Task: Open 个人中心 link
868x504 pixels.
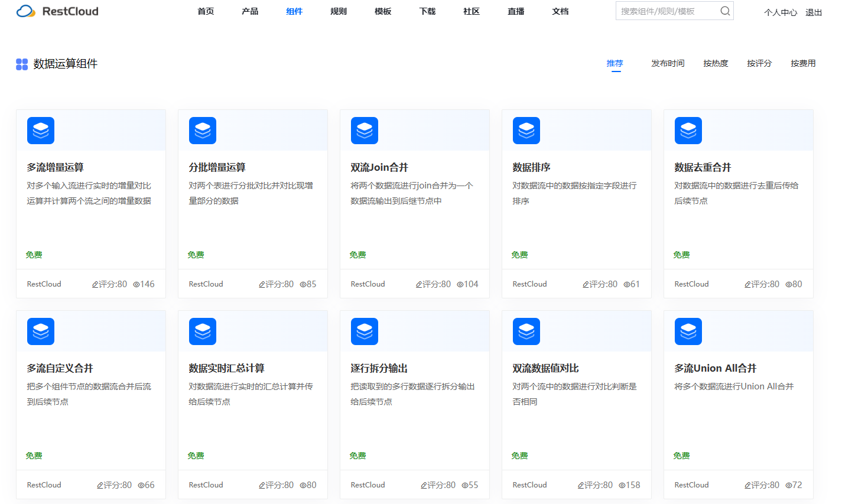Action: 781,12
